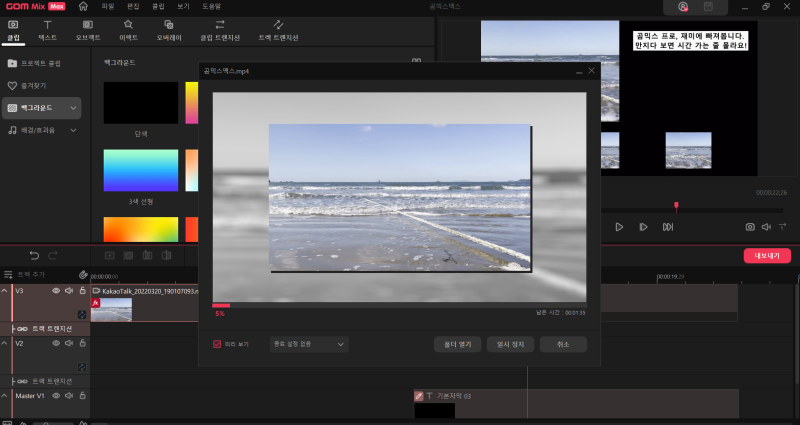Click the export progress bar at 5%
800x425 pixels.
pos(399,306)
